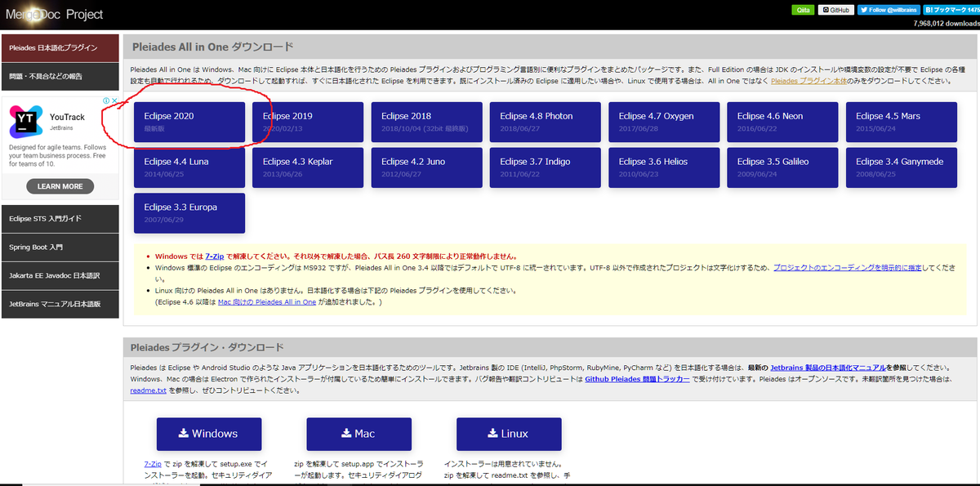Open Spring Boot 入門 sidebar item

pyautogui.click(x=60, y=247)
